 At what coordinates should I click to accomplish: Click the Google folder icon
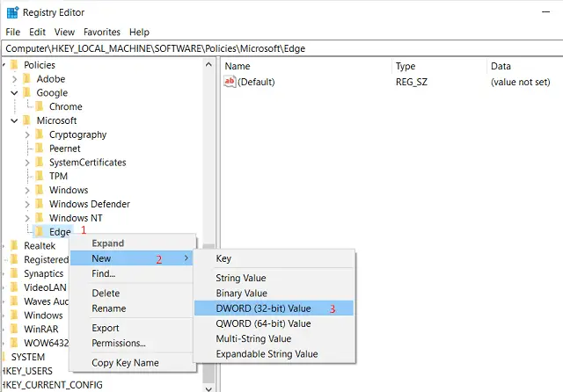[27, 92]
